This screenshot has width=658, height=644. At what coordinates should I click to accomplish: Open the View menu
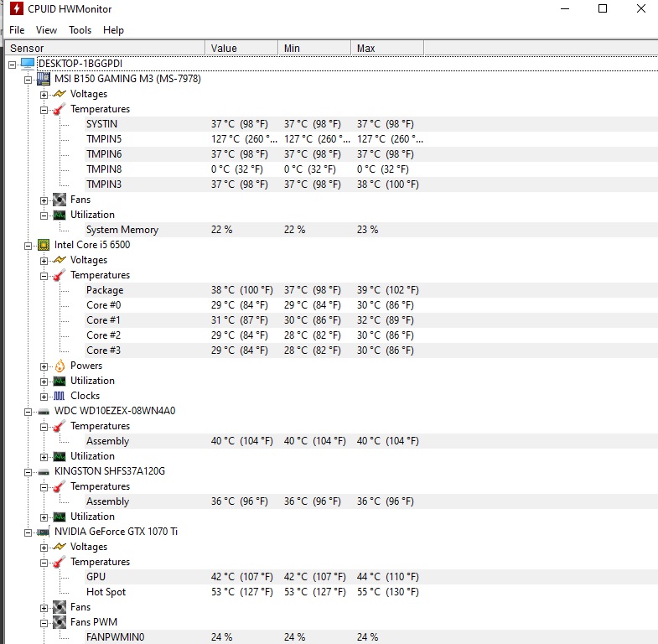click(x=46, y=30)
